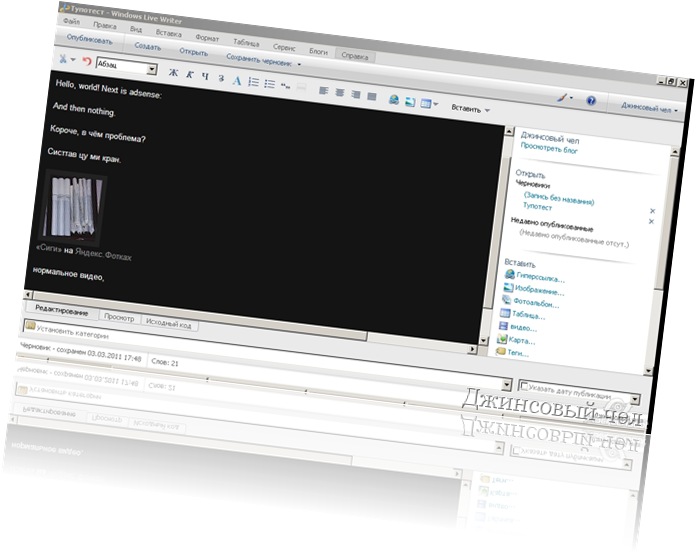
Task: Open the Правка menu
Action: [105, 25]
